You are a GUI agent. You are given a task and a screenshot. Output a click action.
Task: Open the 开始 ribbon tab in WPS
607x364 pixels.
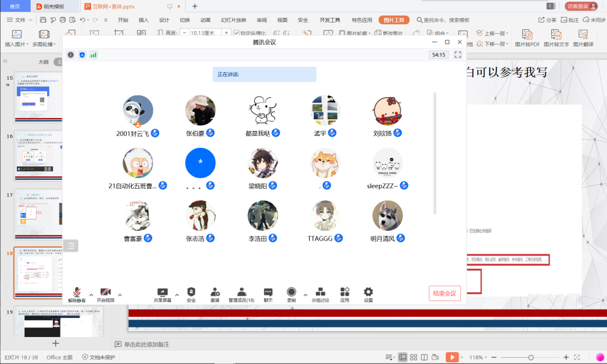(123, 20)
